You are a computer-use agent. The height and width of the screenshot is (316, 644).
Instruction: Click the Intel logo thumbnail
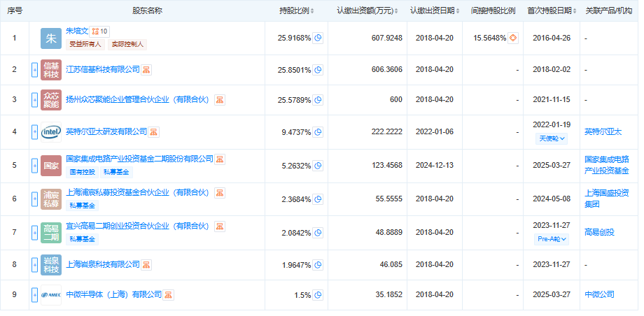(52, 131)
